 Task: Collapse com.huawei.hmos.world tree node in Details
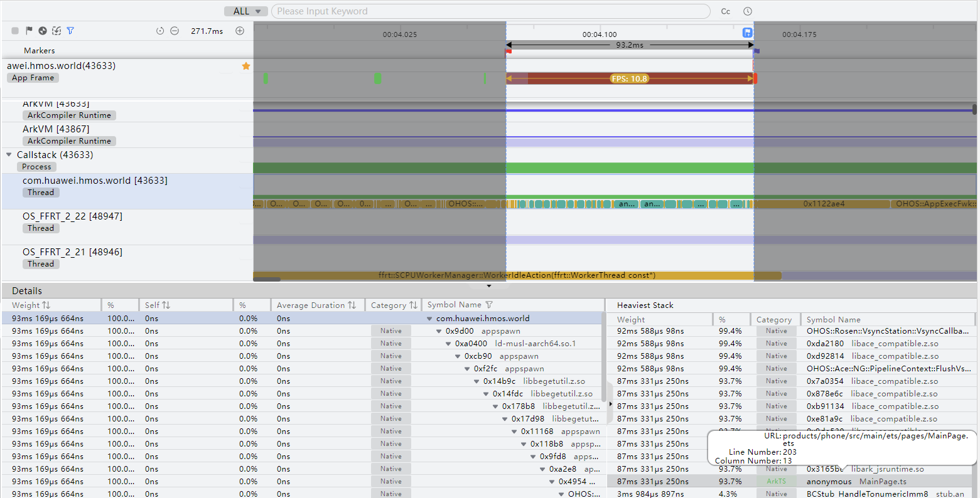click(430, 319)
